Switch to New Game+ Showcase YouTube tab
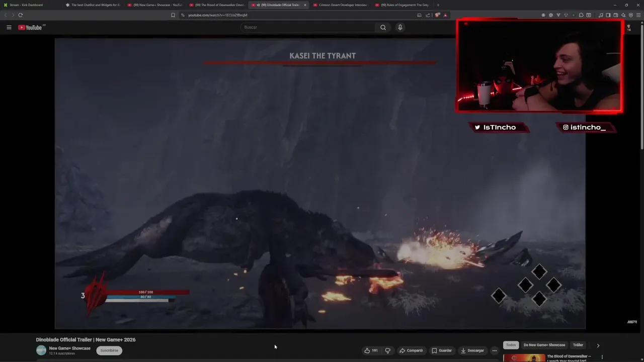644x362 pixels. [155, 5]
